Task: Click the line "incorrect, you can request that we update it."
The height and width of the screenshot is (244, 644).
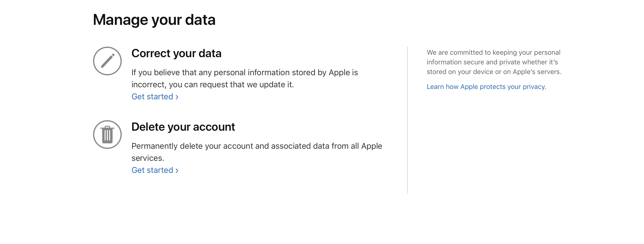Action: pyautogui.click(x=213, y=85)
